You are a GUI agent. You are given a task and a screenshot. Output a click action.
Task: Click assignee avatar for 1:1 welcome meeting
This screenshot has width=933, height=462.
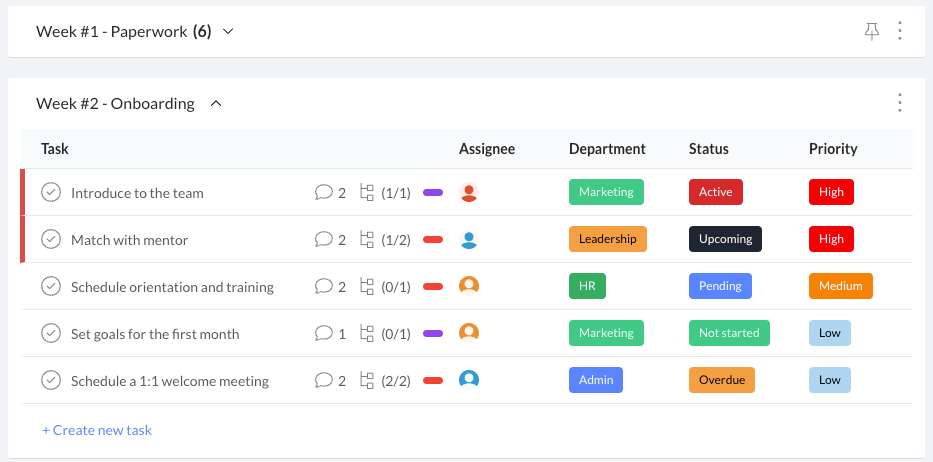[469, 380]
